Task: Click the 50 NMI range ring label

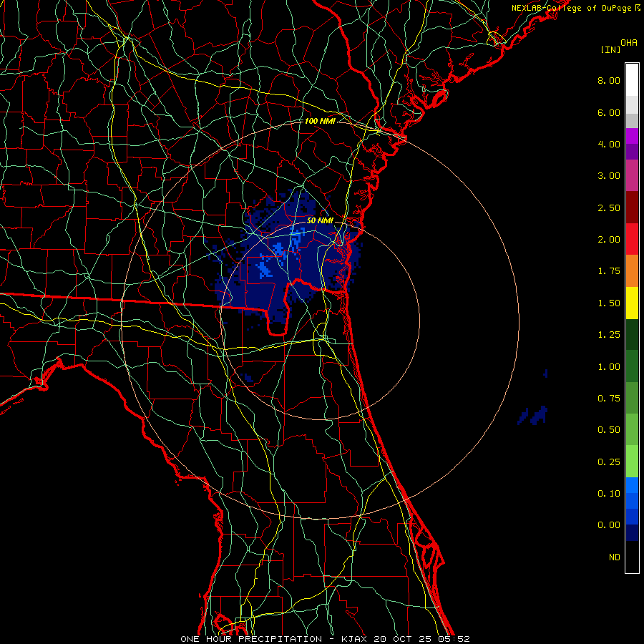Action: pos(320,220)
